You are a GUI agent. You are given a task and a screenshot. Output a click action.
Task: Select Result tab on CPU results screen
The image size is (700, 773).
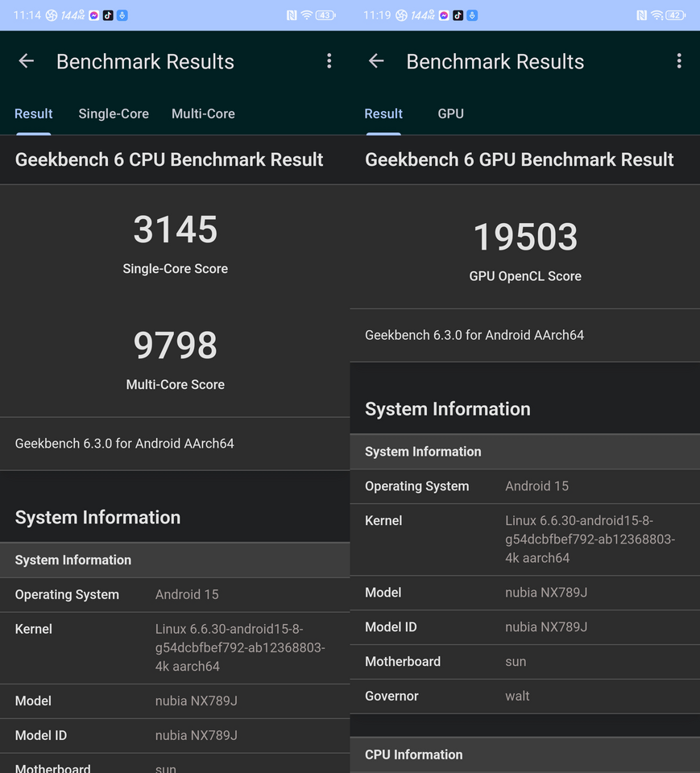(x=34, y=114)
